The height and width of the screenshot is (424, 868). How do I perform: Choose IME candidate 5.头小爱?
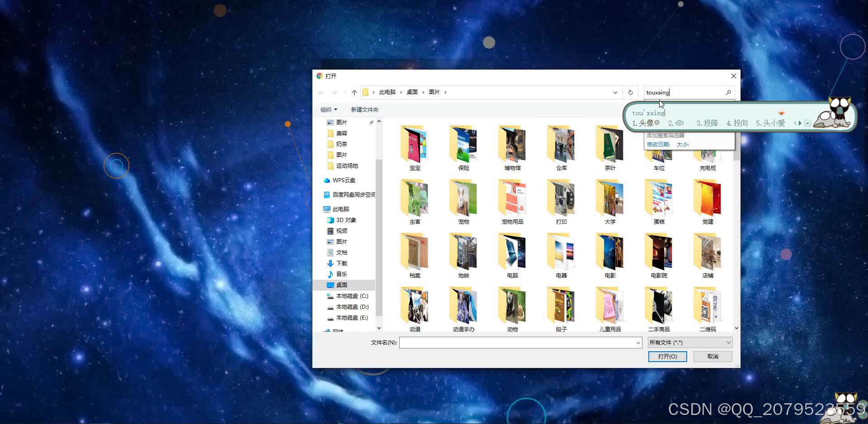tap(770, 123)
